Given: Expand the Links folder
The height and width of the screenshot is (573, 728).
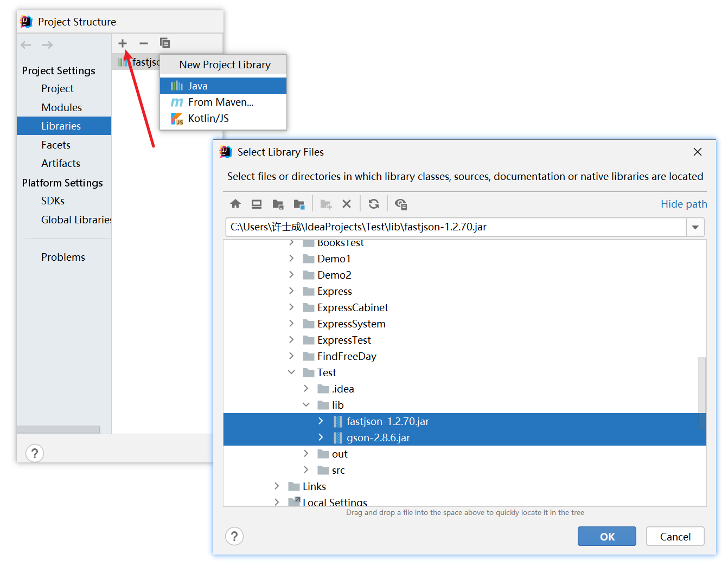Looking at the screenshot, I should 277,486.
